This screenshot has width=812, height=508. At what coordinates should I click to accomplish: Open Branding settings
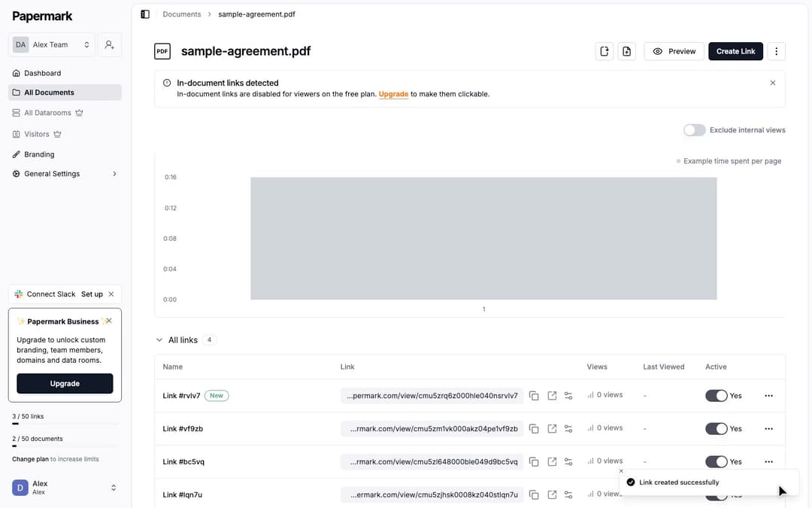[65, 154]
